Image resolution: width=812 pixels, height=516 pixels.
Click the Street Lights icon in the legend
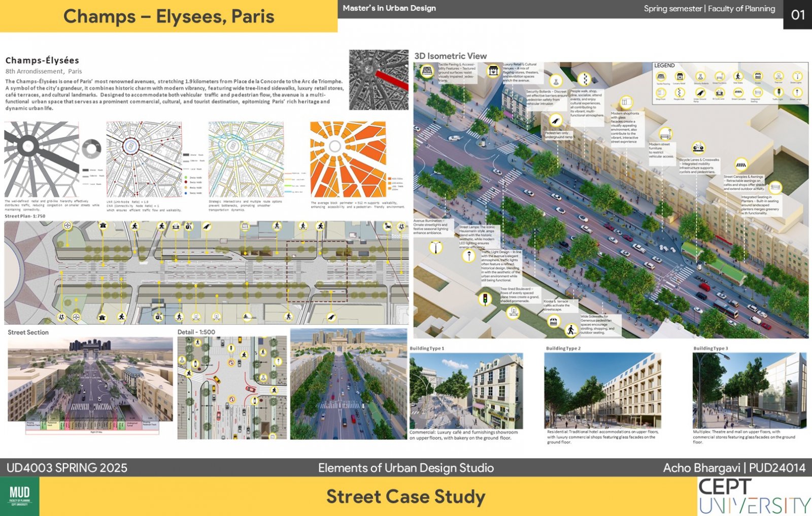(x=797, y=76)
